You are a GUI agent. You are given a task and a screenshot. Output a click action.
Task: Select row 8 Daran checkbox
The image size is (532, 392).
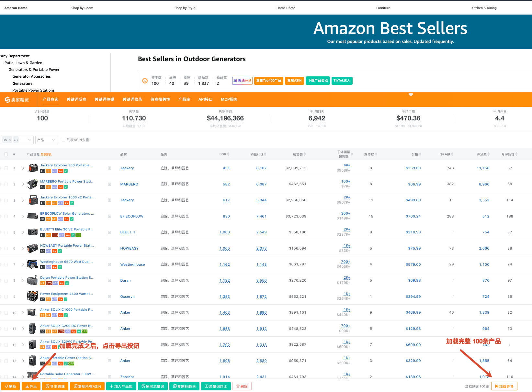(x=6, y=281)
